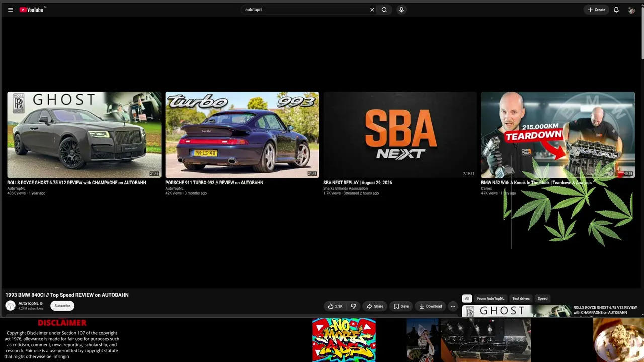
Task: Open the YouTube guide hamburger menu
Action: click(x=10, y=10)
